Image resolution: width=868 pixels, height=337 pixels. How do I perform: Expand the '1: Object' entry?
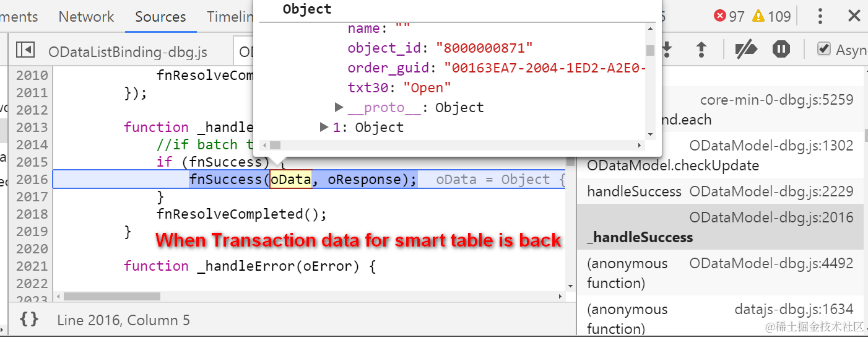324,127
